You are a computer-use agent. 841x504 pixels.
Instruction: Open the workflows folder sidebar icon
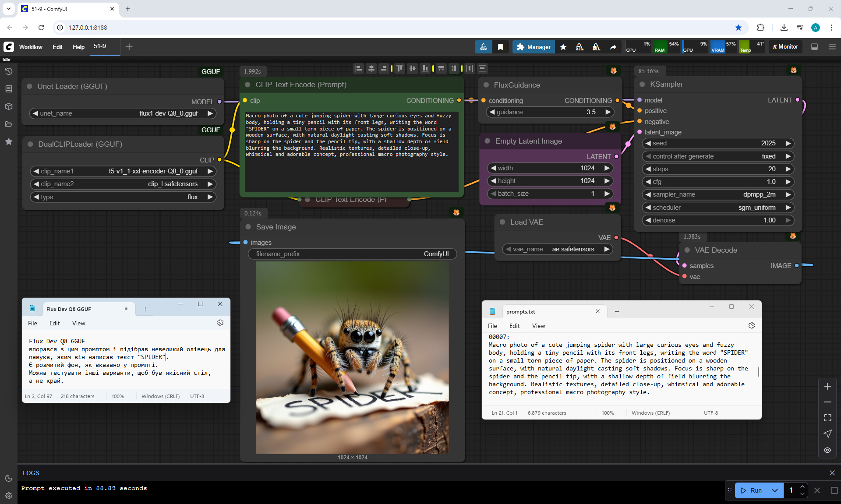9,124
